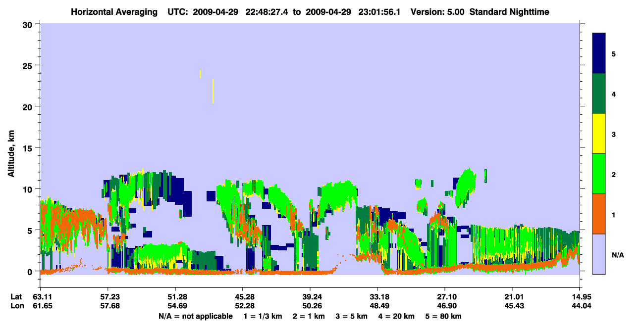Click the y-axis tick label 20
The image size is (644, 330).
(29, 106)
